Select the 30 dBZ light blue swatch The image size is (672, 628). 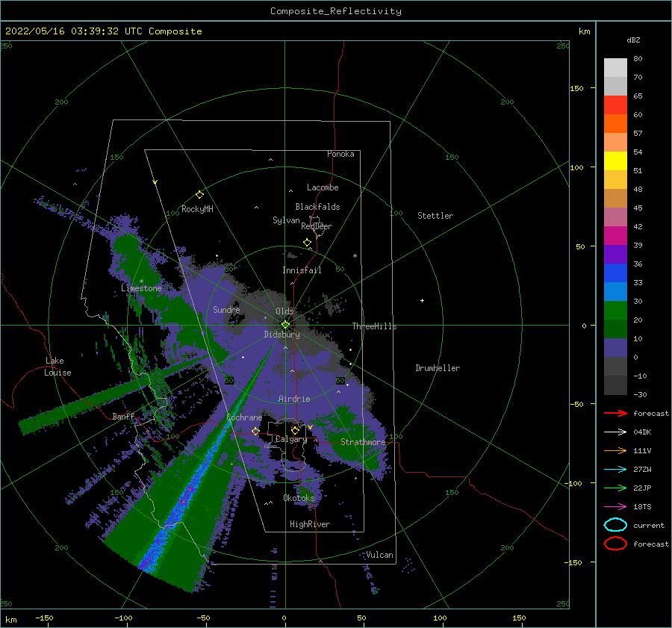615,291
